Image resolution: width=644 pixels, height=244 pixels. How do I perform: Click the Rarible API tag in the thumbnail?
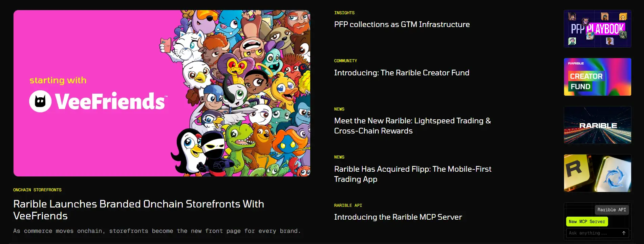point(611,210)
